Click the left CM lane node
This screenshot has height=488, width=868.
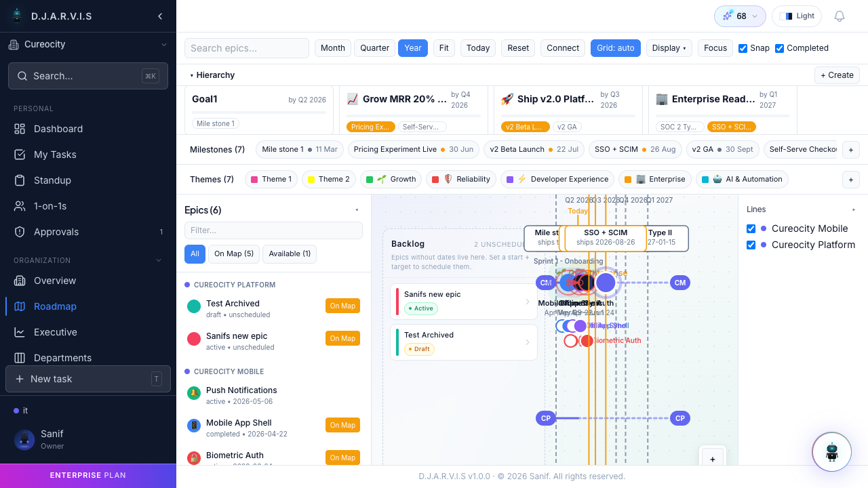point(545,283)
